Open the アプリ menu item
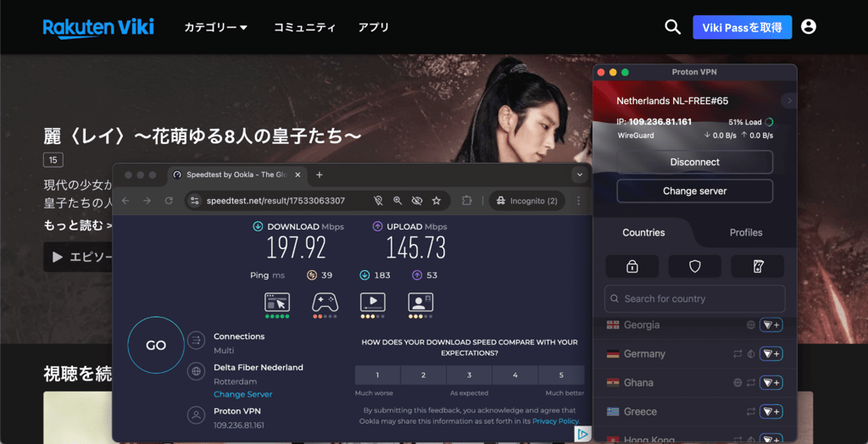 tap(374, 27)
